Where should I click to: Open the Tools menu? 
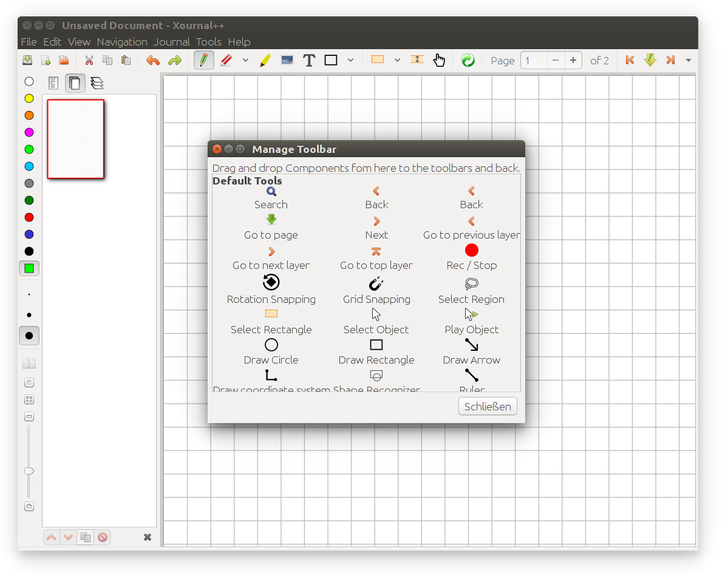(208, 42)
